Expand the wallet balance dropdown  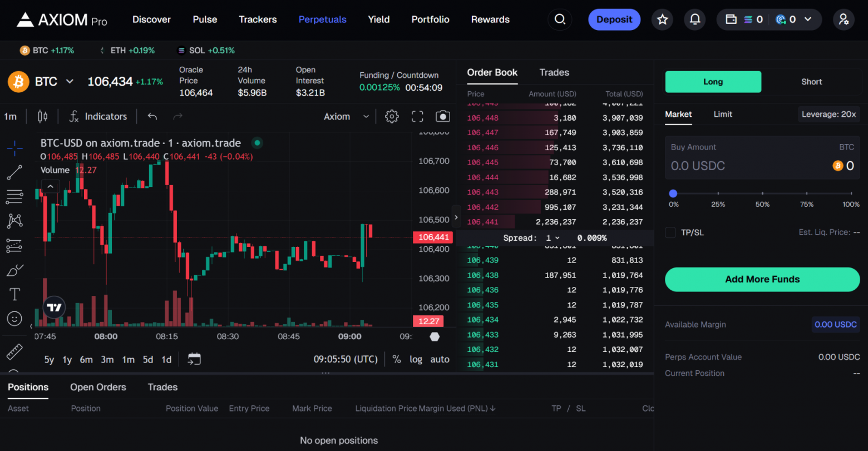pos(808,19)
